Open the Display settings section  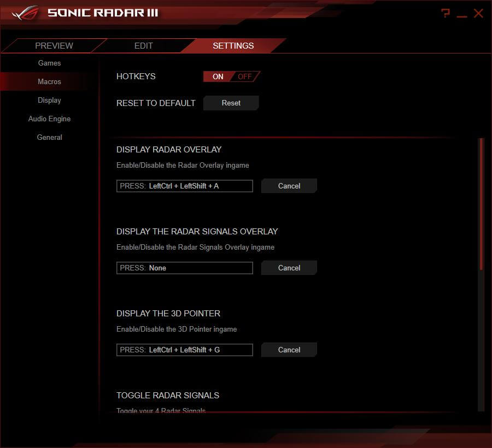click(x=49, y=101)
